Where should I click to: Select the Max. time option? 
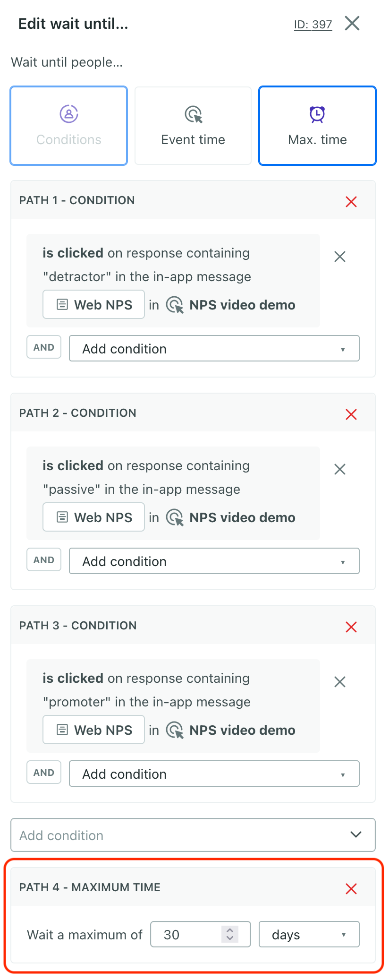[317, 126]
